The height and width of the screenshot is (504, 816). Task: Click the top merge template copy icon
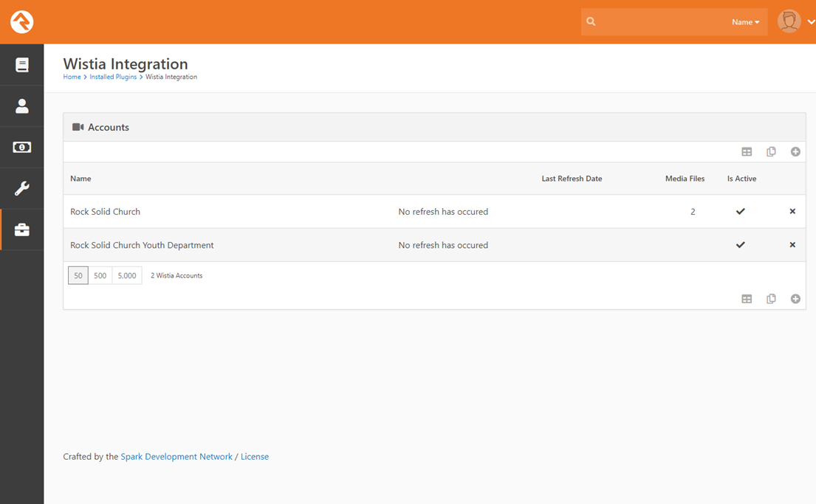point(771,152)
